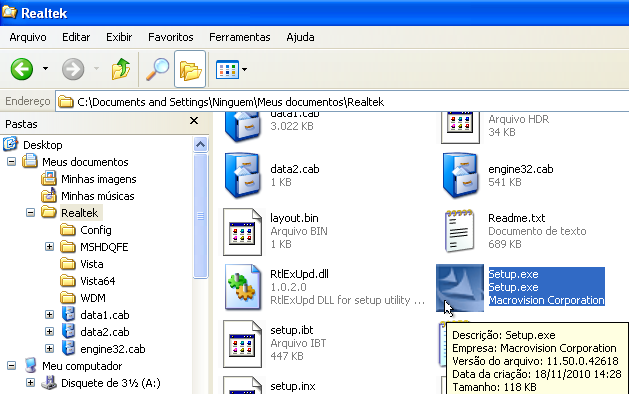The height and width of the screenshot is (394, 629).
Task: Click the folder tree scrollbar thumb
Action: [x=201, y=216]
